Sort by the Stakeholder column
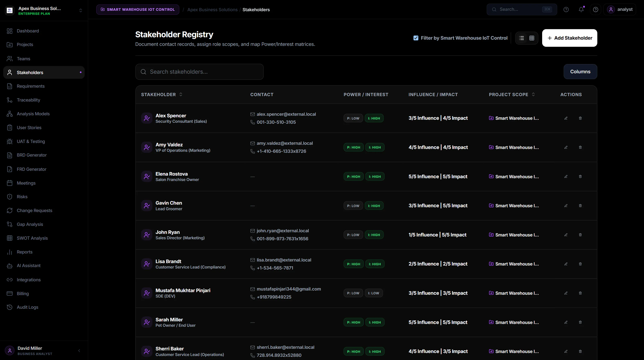Image resolution: width=644 pixels, height=360 pixels. click(161, 94)
